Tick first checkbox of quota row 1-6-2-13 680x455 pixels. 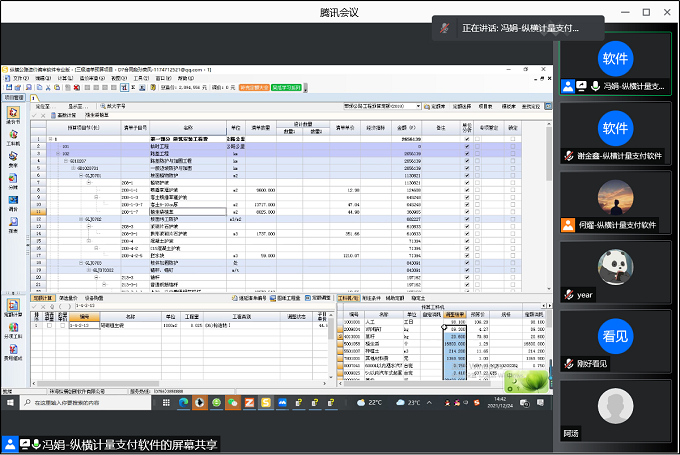click(49, 325)
